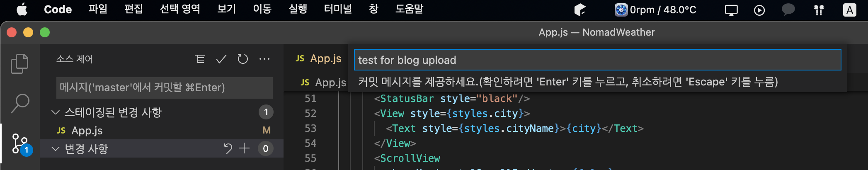Image resolution: width=868 pixels, height=170 pixels.
Task: Open the chat bubble menu bar icon
Action: click(788, 10)
